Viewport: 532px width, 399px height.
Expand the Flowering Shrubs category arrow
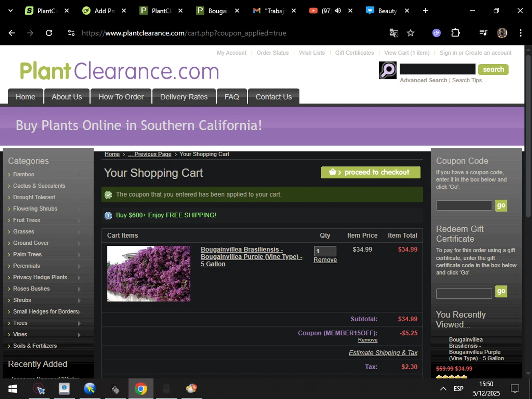pyautogui.click(x=79, y=209)
